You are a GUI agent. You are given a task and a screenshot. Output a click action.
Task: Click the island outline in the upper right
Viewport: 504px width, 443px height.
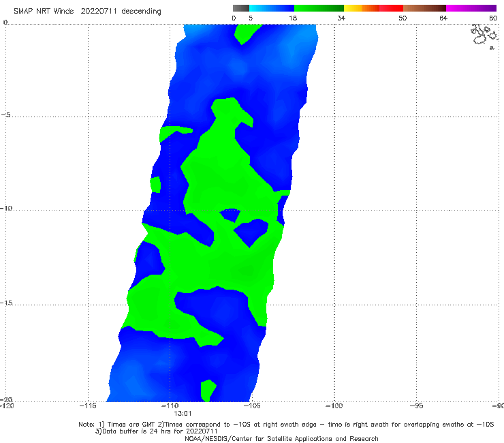pyautogui.click(x=484, y=35)
